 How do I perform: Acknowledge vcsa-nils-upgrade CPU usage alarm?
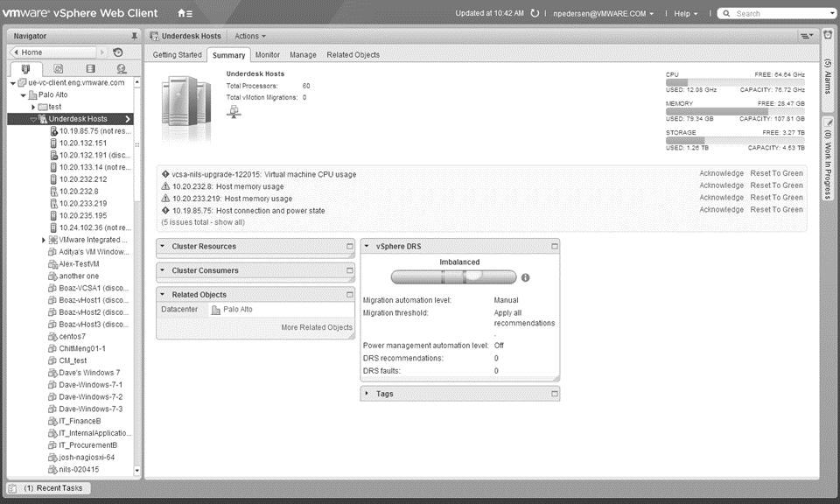point(721,173)
